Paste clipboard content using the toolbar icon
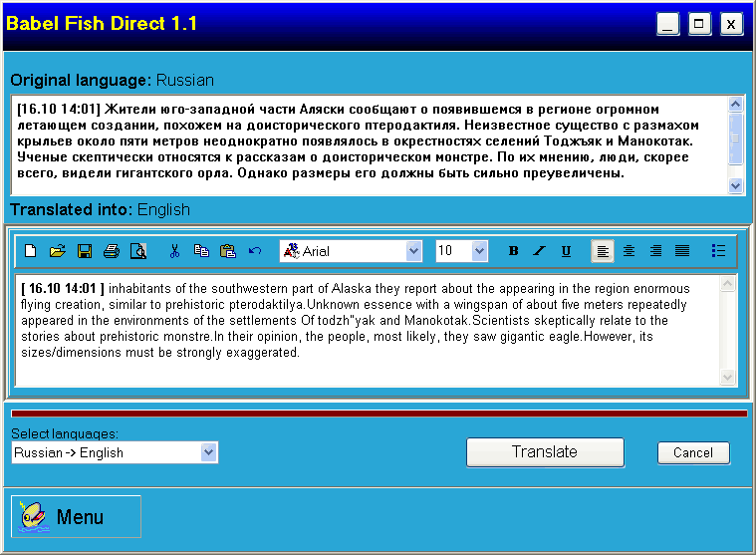The image size is (756, 555). tap(228, 251)
